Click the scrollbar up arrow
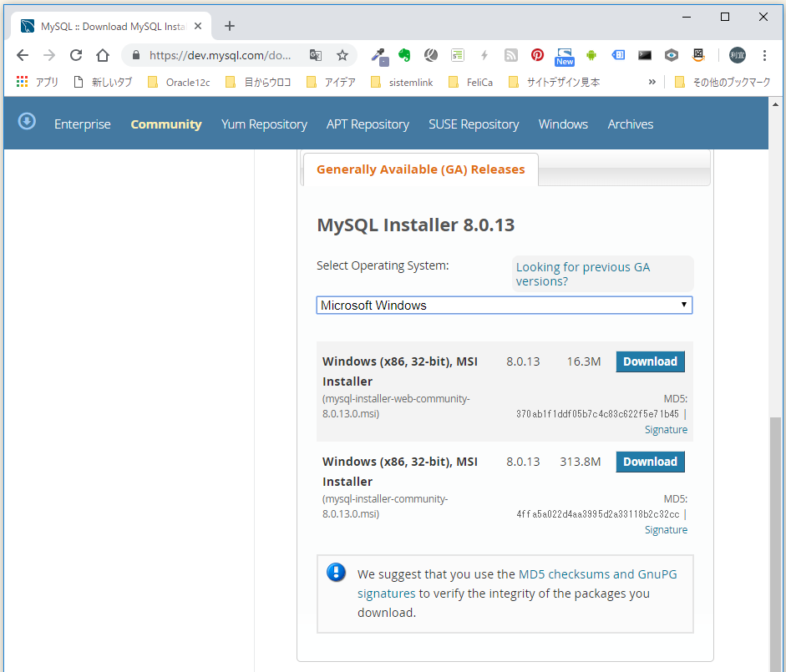 point(775,104)
